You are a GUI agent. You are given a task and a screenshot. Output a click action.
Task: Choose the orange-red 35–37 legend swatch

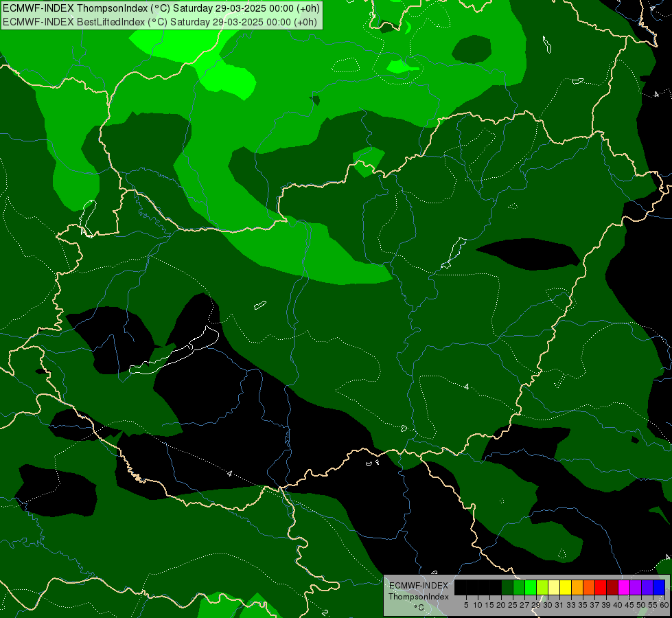589,587
